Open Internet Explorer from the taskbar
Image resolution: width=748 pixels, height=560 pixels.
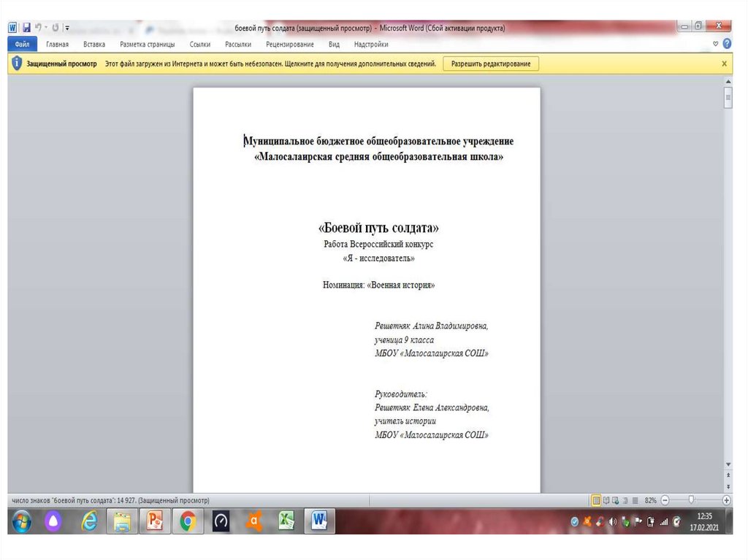point(89,521)
